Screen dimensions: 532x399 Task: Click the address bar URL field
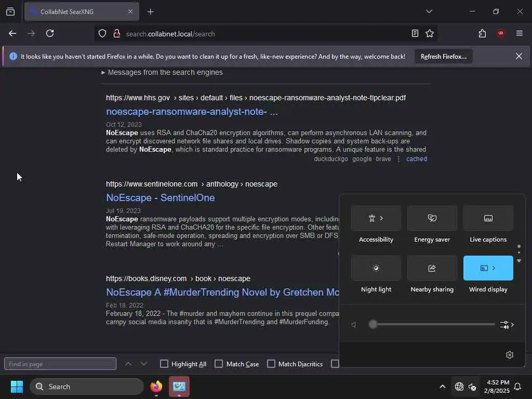(x=264, y=34)
